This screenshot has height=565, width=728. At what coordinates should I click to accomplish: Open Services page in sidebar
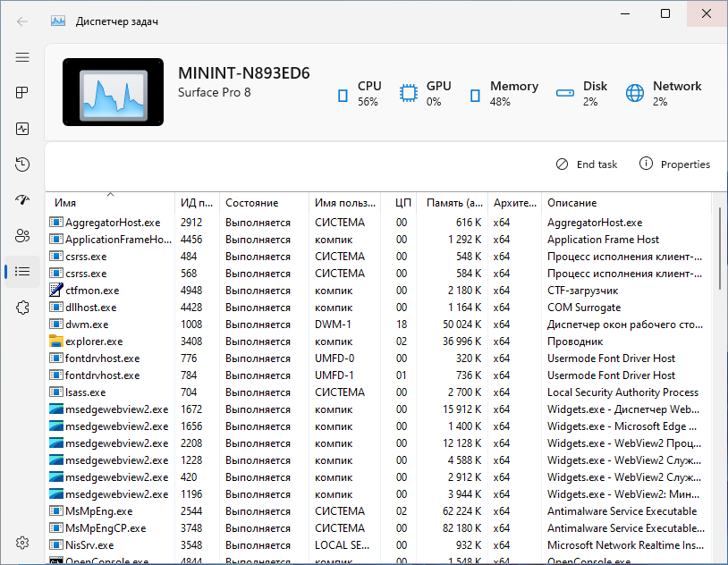coord(22,308)
